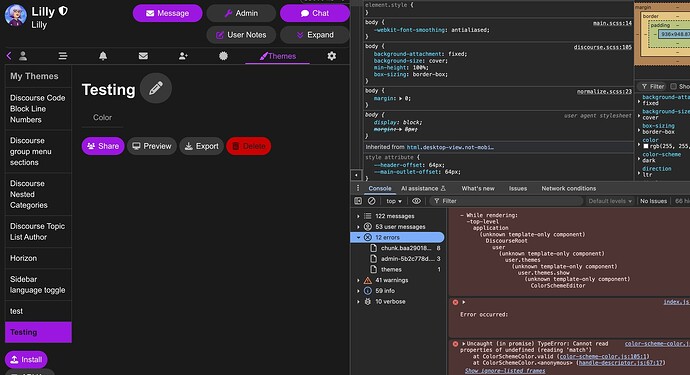Open the main.scss:14 source link

[612, 23]
